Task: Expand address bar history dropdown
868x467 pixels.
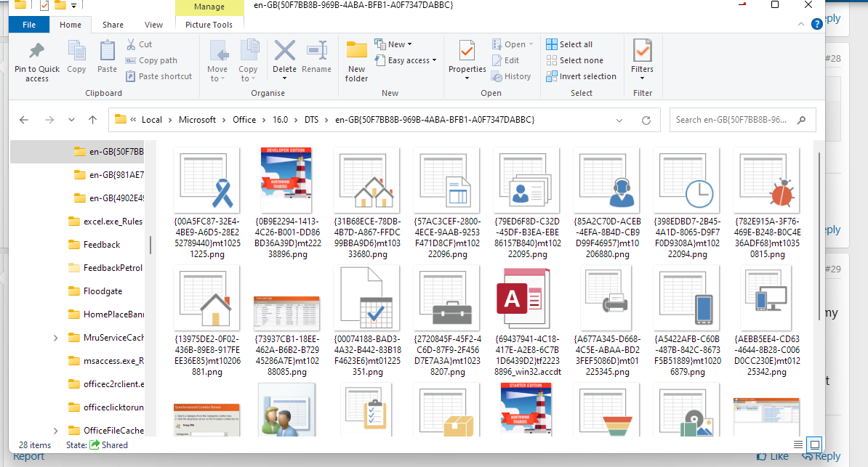Action: click(619, 120)
